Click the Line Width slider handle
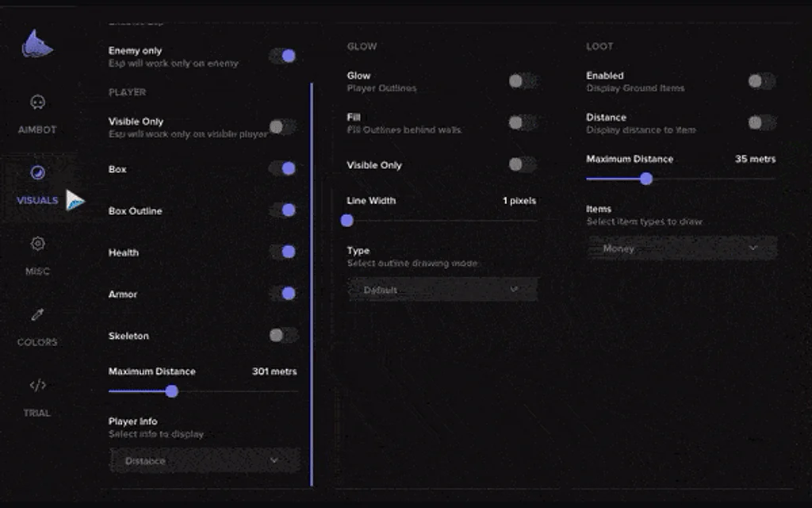Image resolution: width=812 pixels, height=508 pixels. pos(347,221)
